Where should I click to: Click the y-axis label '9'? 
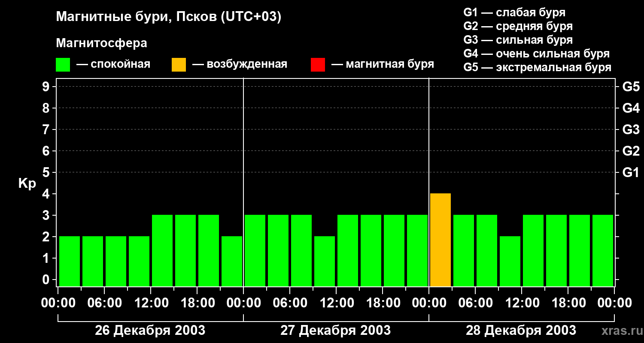point(47,87)
